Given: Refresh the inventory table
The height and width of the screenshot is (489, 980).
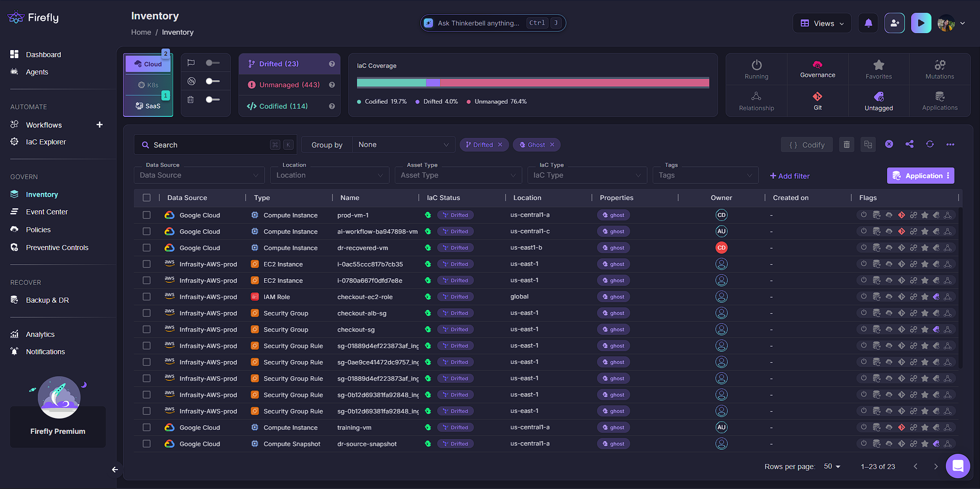Looking at the screenshot, I should click(930, 144).
